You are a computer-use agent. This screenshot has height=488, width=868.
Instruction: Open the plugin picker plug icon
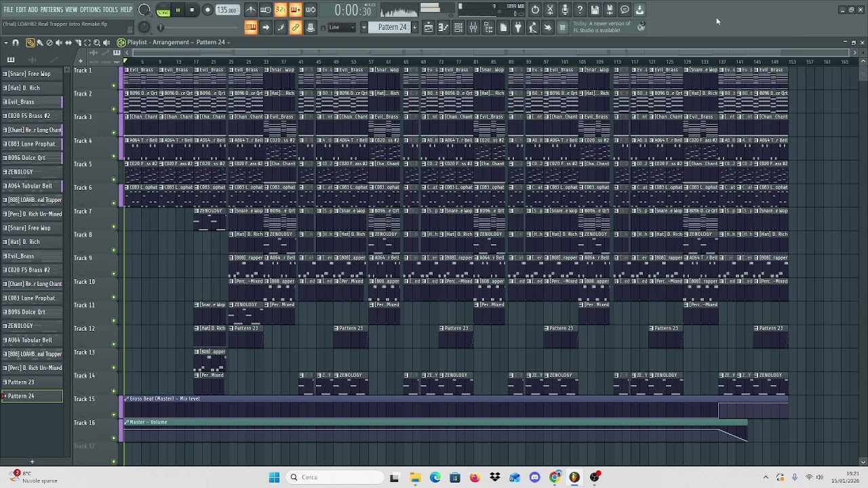pos(518,27)
